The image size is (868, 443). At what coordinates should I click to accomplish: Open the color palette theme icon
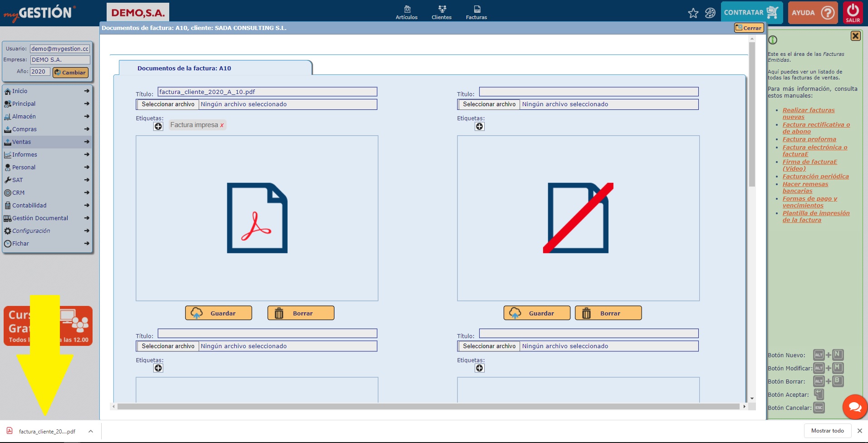pyautogui.click(x=710, y=13)
